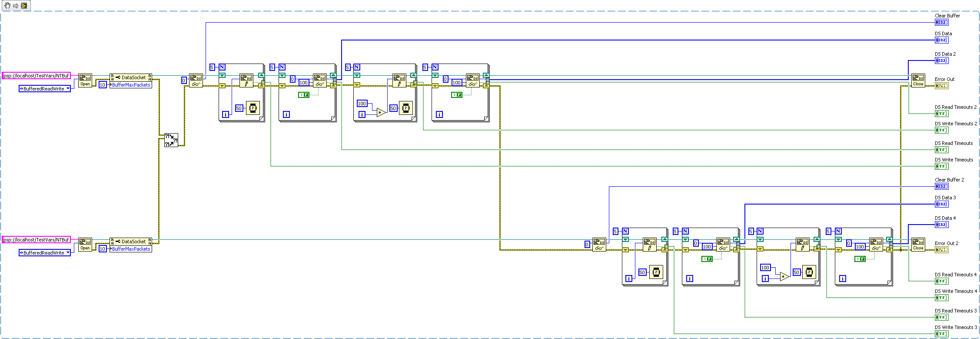This screenshot has height=339, width=980.
Task: Toggle the False constant in the second top-row loop
Action: [x=303, y=95]
